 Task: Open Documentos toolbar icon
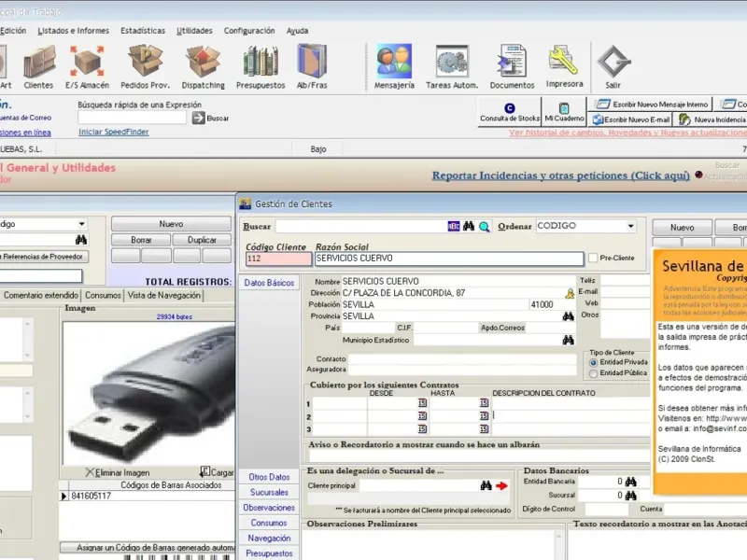point(512,67)
